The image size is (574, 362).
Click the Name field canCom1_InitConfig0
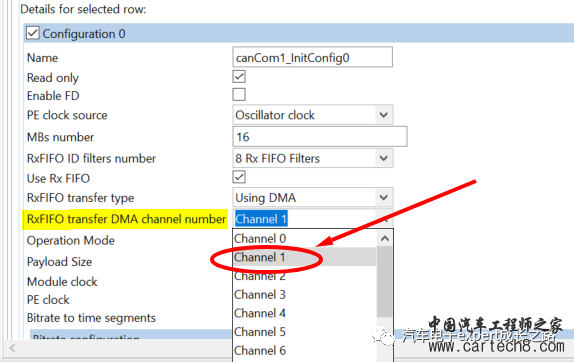[313, 57]
